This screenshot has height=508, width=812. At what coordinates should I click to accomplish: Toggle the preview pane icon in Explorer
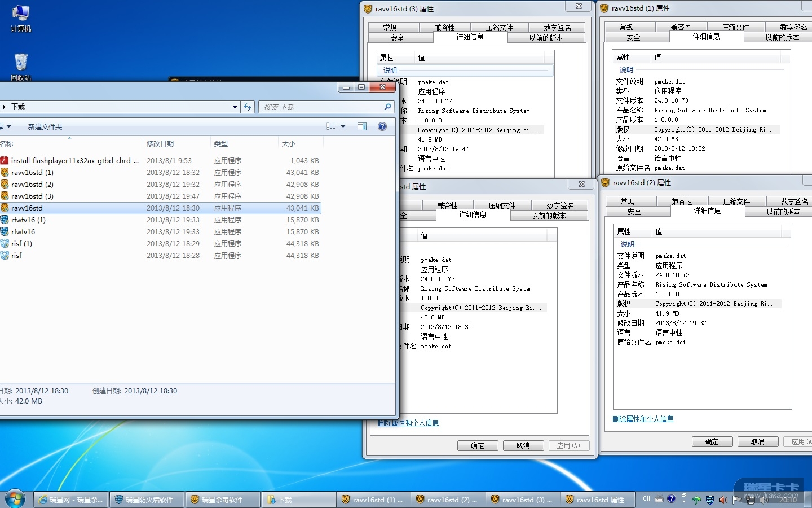coord(362,126)
